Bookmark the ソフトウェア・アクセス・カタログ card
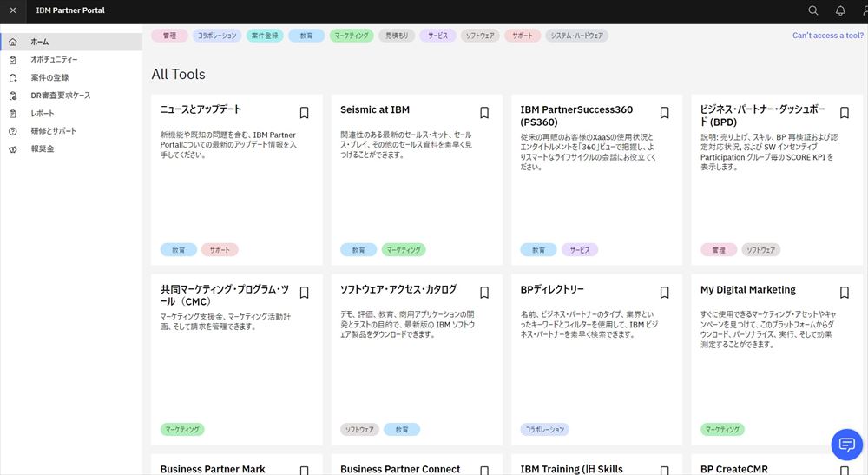 tap(484, 293)
